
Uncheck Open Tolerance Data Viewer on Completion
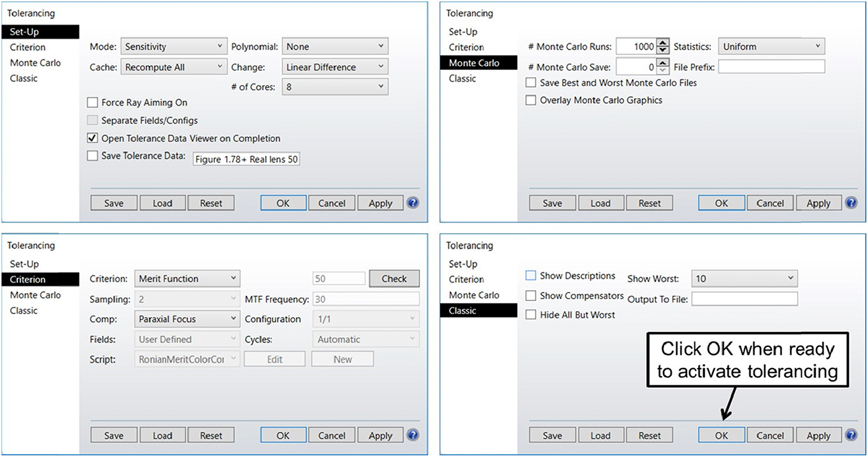pos(93,139)
